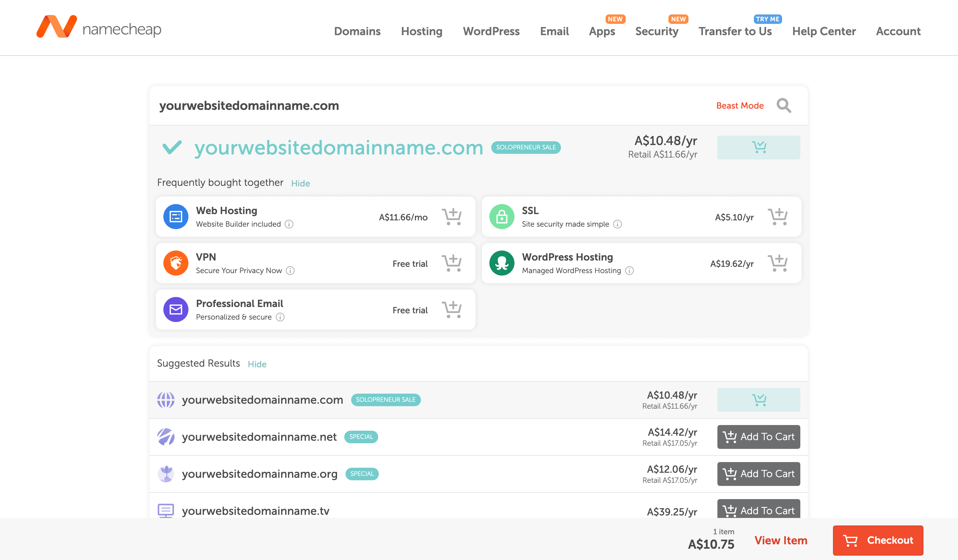Open the Security menu

coord(656,31)
